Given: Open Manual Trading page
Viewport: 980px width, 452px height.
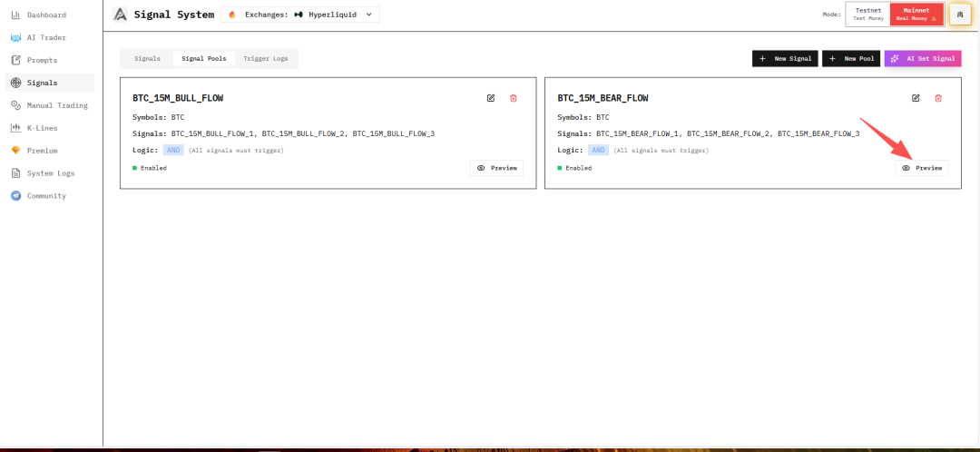Looking at the screenshot, I should (49, 105).
